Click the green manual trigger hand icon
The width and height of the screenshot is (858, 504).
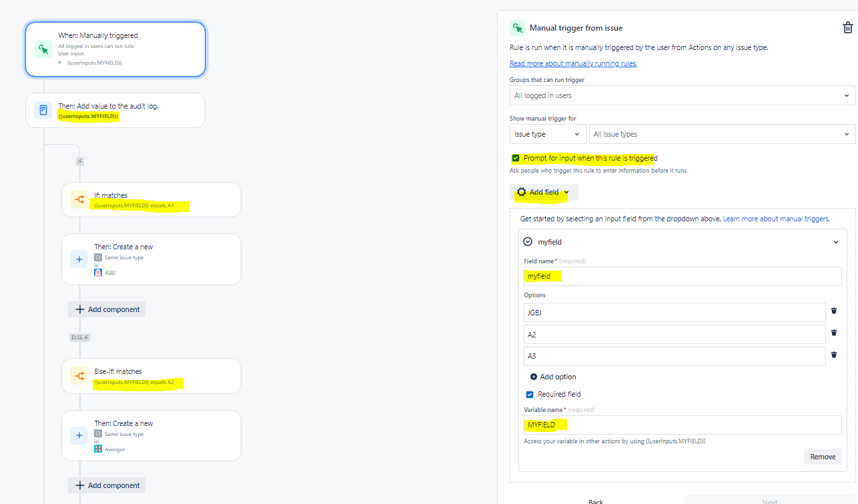[41, 49]
